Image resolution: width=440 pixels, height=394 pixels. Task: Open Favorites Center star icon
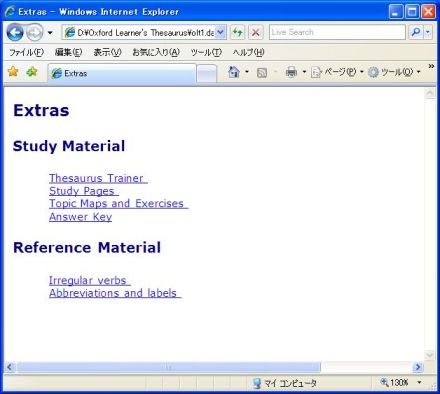tap(13, 71)
